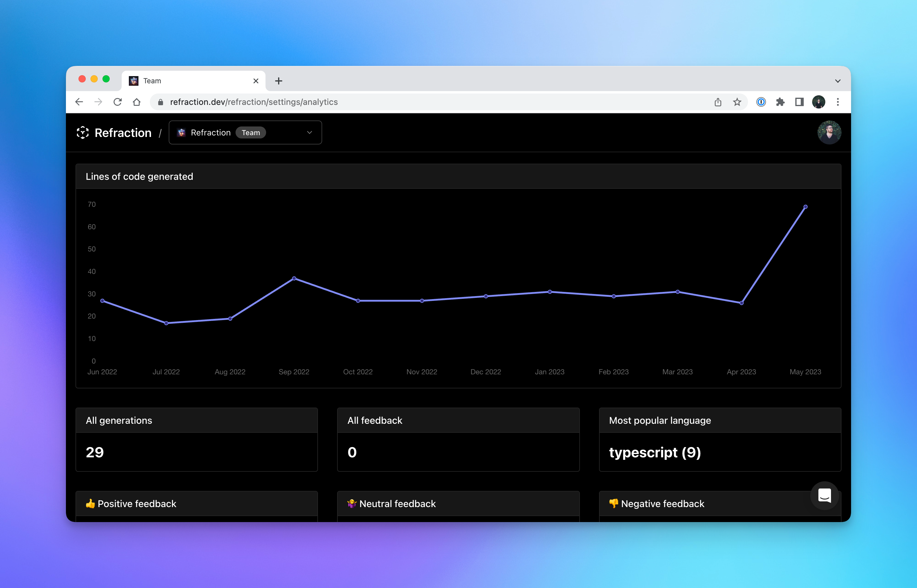The height and width of the screenshot is (588, 917).
Task: Open the Intercom chat bubble
Action: [825, 496]
